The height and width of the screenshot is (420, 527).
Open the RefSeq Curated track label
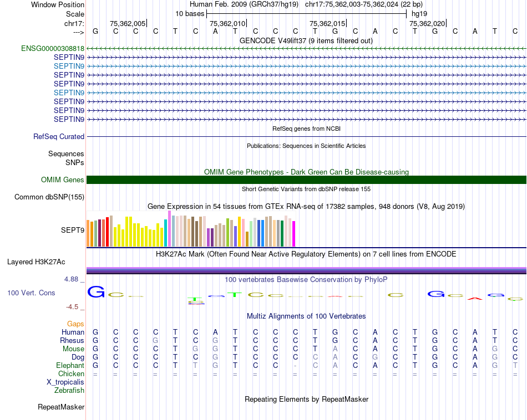pyautogui.click(x=59, y=137)
